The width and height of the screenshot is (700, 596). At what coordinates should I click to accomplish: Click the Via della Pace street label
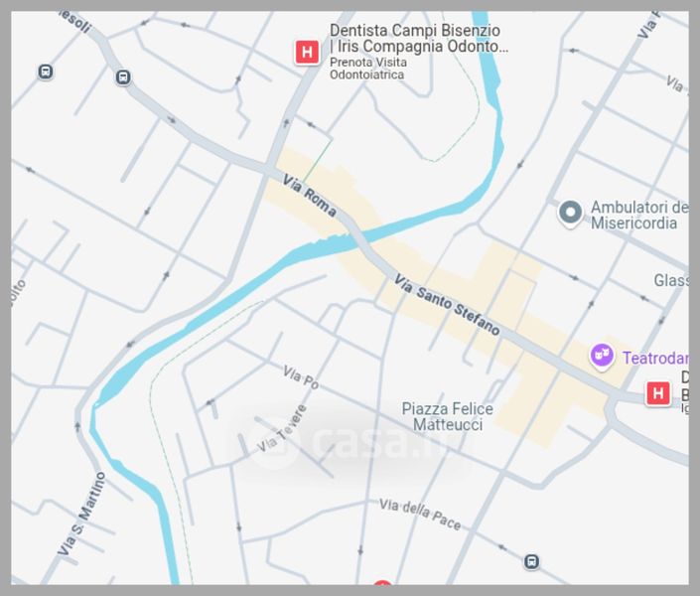[420, 515]
